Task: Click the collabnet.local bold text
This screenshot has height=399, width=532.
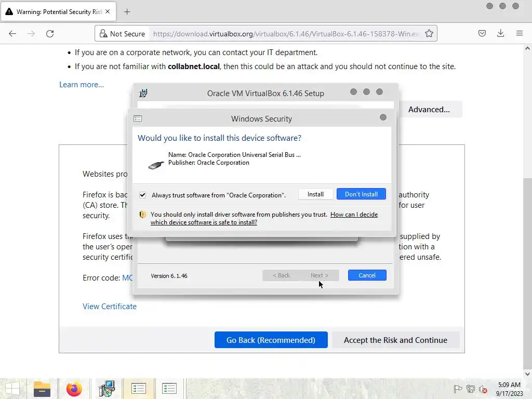Action: click(x=194, y=66)
